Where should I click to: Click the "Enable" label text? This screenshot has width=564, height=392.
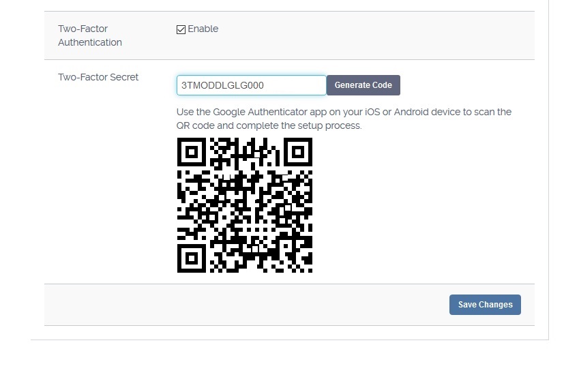coord(203,29)
